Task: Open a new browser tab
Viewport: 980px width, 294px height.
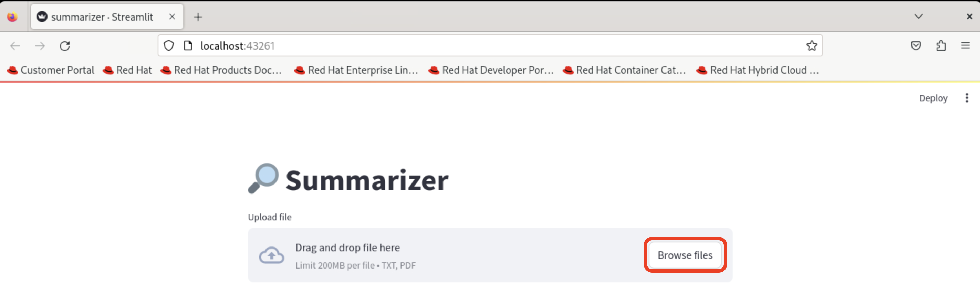Action: coord(198,17)
